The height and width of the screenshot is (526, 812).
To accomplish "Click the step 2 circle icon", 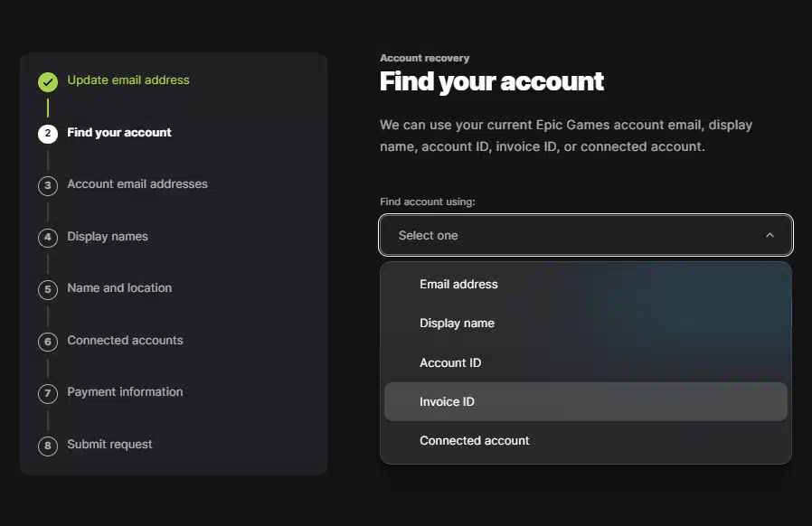I will (x=48, y=134).
